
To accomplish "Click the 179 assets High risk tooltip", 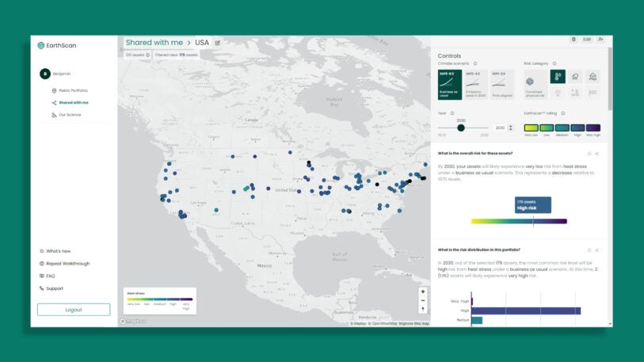I will point(532,205).
